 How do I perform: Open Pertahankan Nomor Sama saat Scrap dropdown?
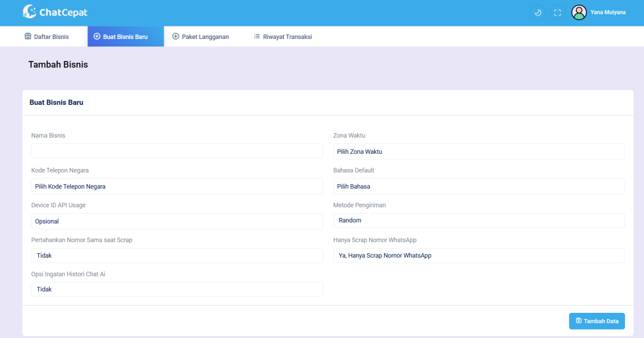point(177,256)
